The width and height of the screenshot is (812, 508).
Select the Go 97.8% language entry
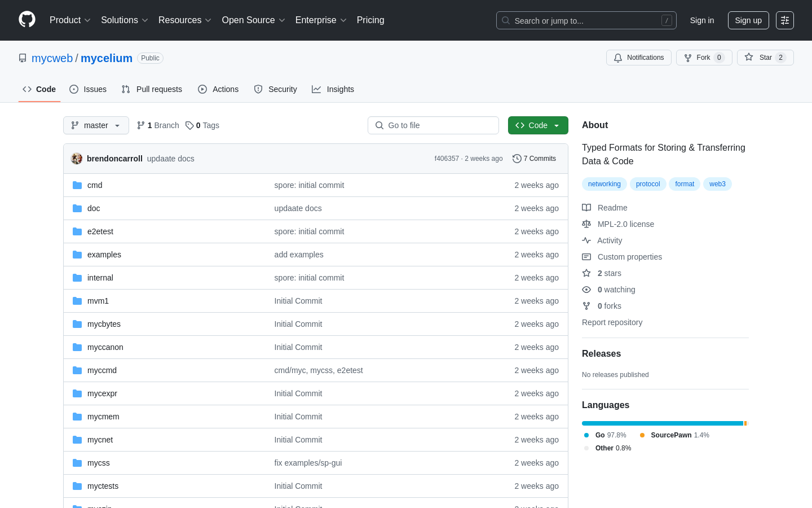(605, 435)
